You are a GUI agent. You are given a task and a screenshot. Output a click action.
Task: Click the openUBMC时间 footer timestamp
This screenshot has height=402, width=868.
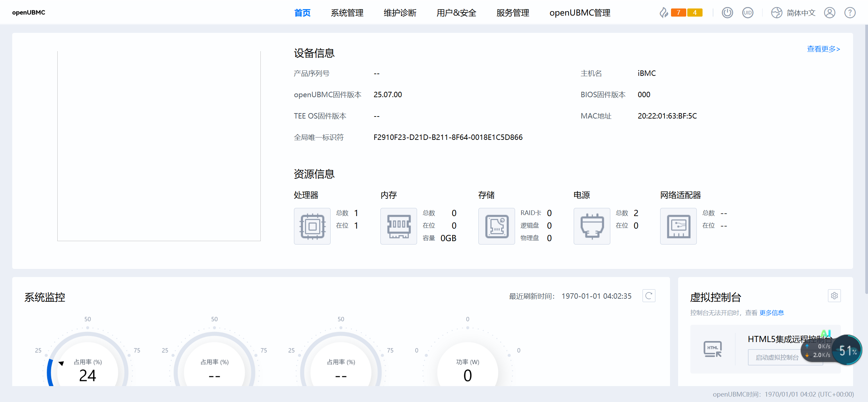783,394
